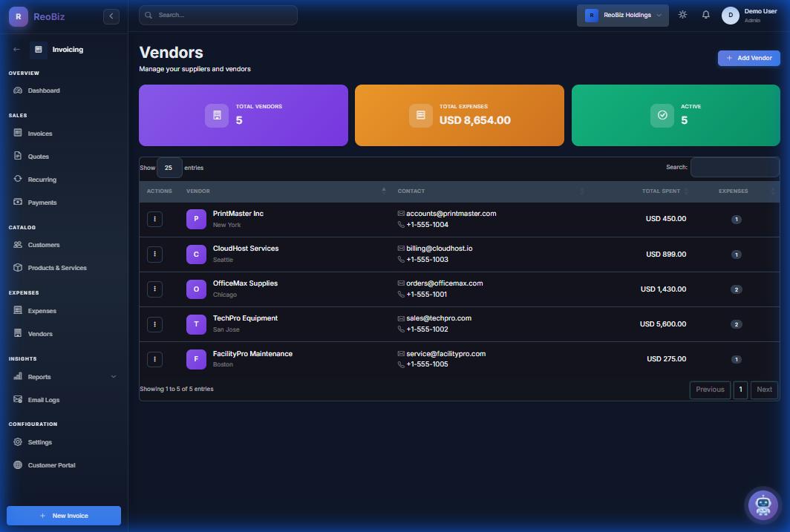This screenshot has width=790, height=532.
Task: Open the Expenses page from the sidebar
Action: (x=41, y=310)
